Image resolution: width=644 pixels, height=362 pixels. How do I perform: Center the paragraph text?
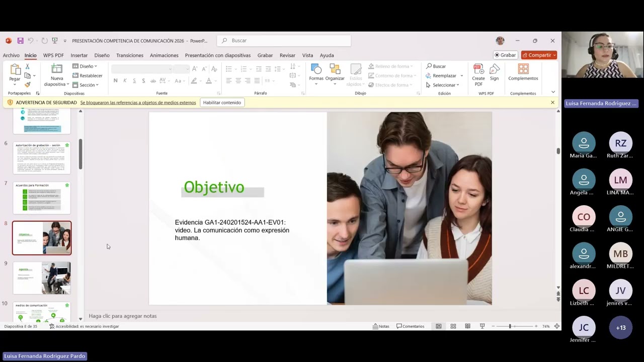pyautogui.click(x=238, y=81)
